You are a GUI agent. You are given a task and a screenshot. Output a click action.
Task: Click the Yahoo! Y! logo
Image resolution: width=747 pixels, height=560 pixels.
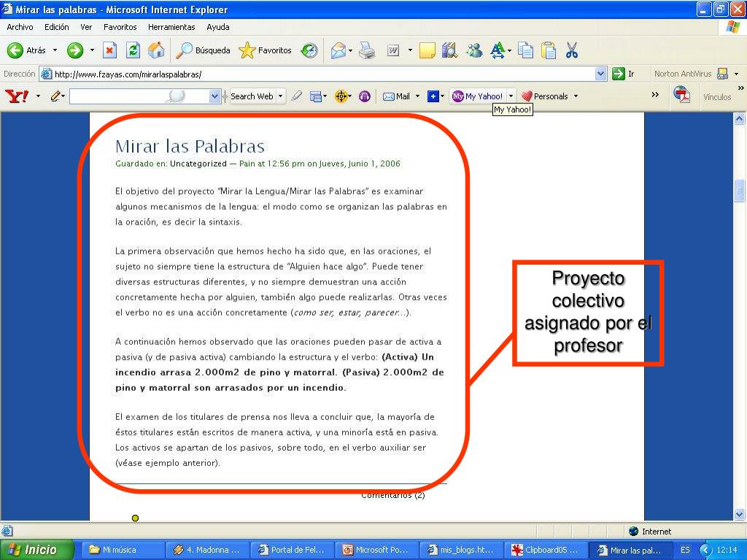coord(17,96)
